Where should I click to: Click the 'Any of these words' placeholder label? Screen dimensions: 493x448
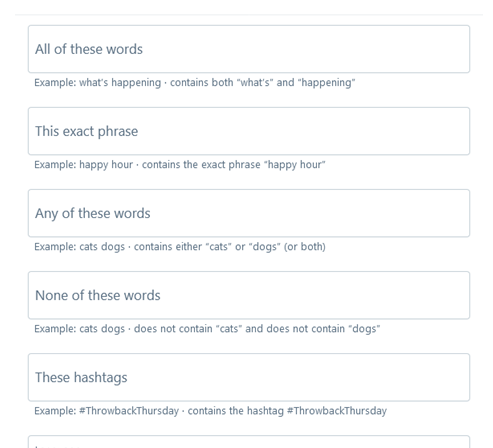tap(93, 213)
